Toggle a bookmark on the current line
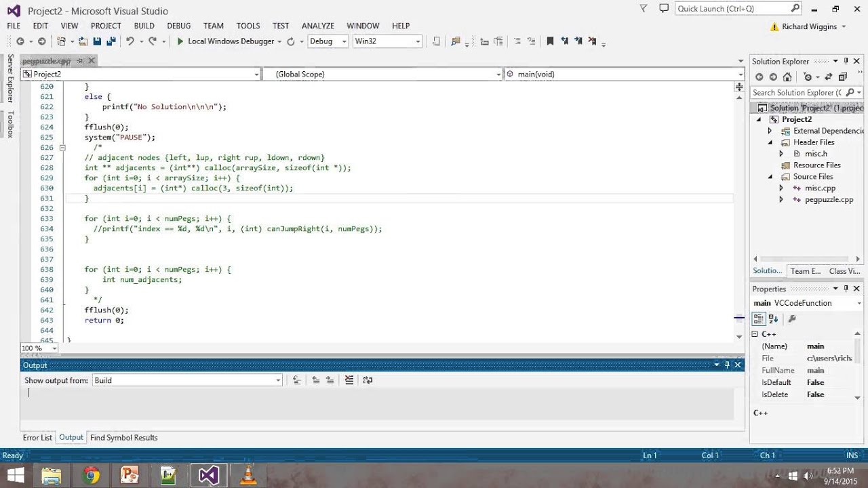 [550, 41]
